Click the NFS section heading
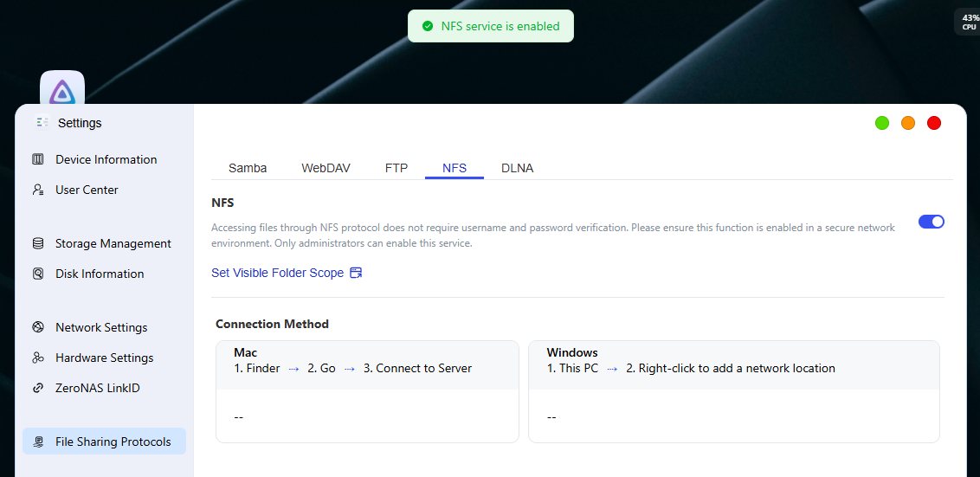The image size is (980, 477). tap(223, 203)
